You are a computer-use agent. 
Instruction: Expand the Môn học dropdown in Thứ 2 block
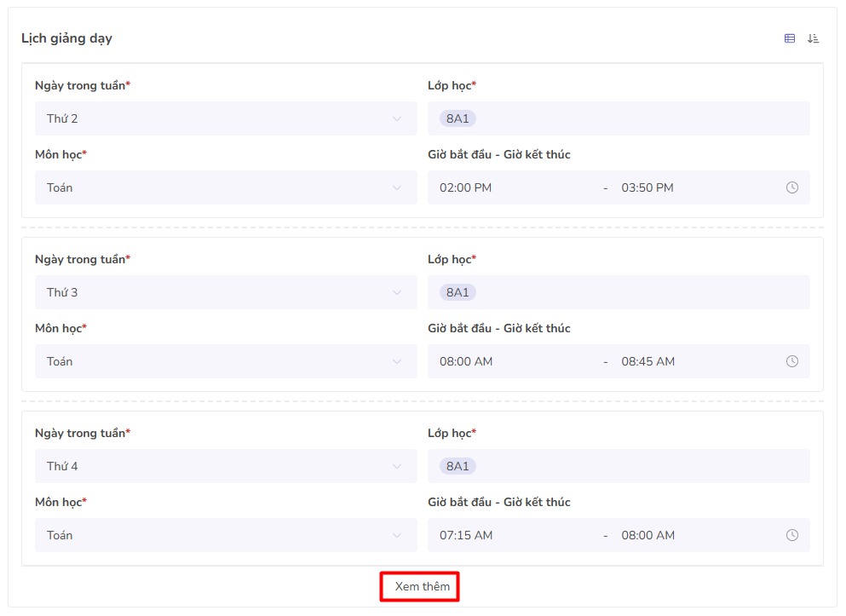point(226,187)
